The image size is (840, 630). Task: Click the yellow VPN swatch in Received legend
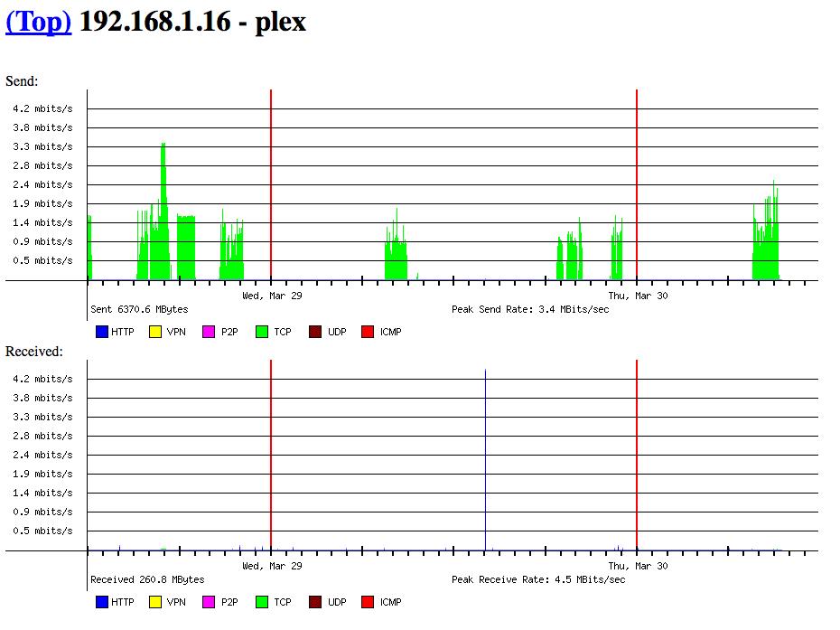point(155,602)
